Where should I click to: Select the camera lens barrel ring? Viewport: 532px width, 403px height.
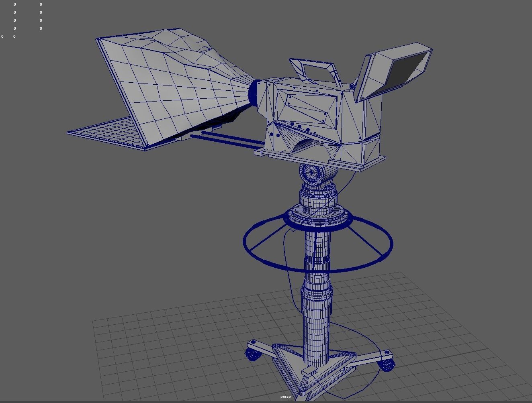pos(253,93)
